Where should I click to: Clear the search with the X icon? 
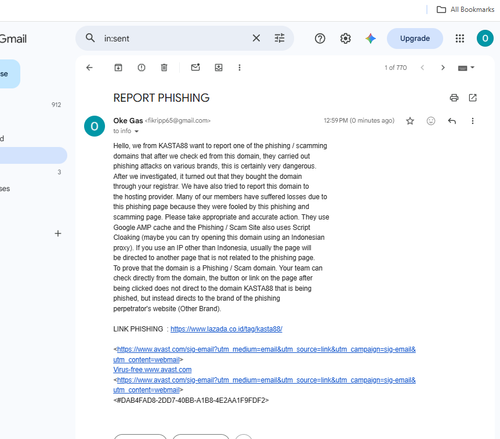click(256, 38)
